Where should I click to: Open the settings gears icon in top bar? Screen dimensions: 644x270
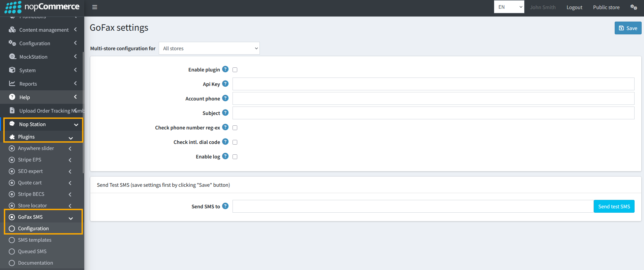pos(634,7)
